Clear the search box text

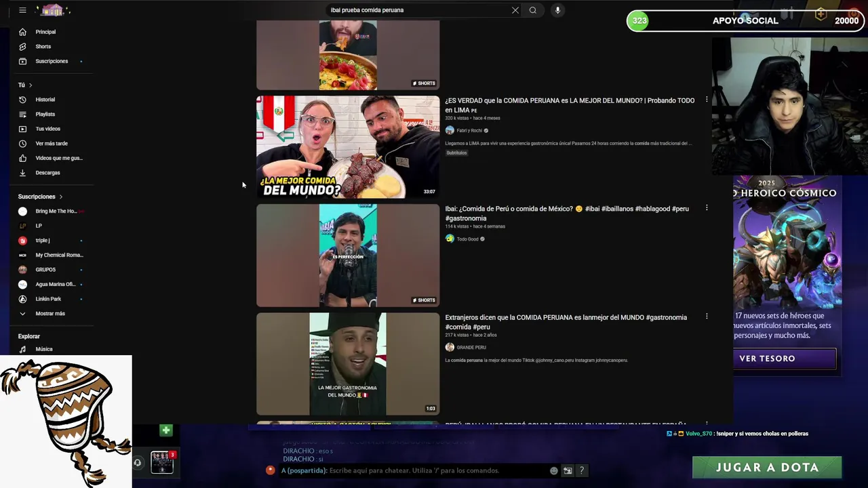pos(515,10)
